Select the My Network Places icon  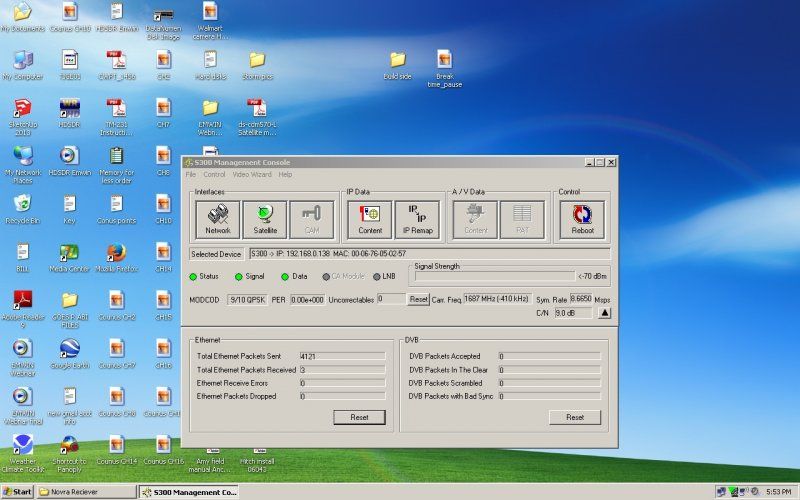click(22, 165)
